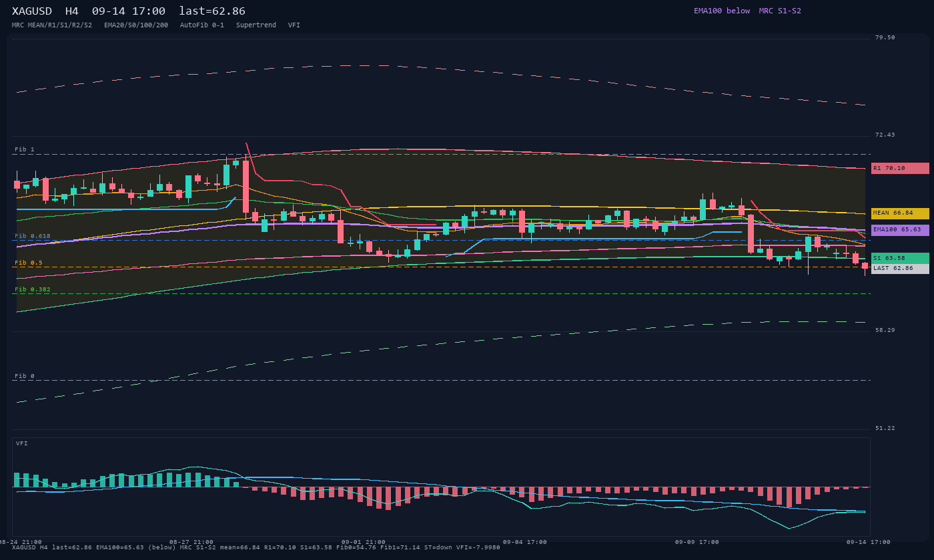Click the purple 'EMA100 below' status text
This screenshot has width=934, height=560.
pos(722,11)
